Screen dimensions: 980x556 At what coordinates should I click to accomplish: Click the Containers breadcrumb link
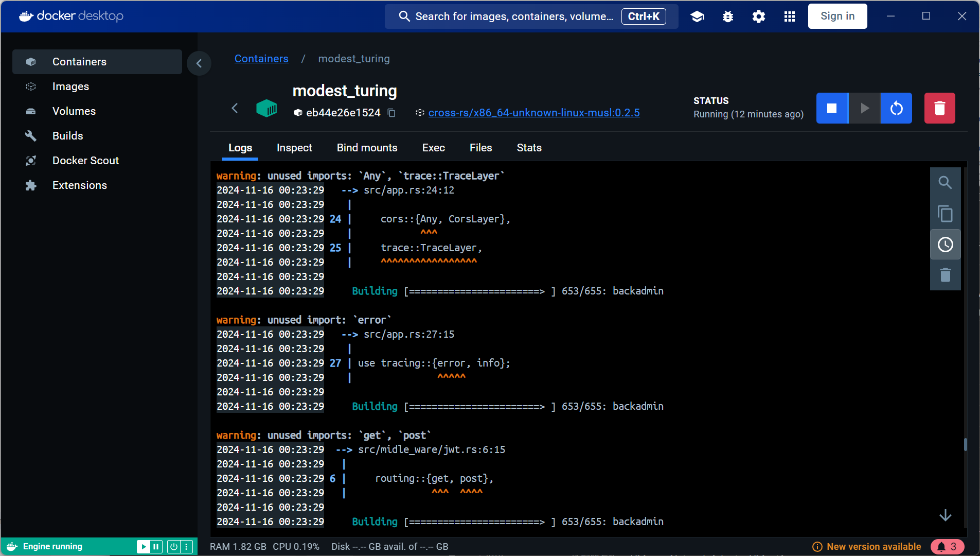(261, 59)
